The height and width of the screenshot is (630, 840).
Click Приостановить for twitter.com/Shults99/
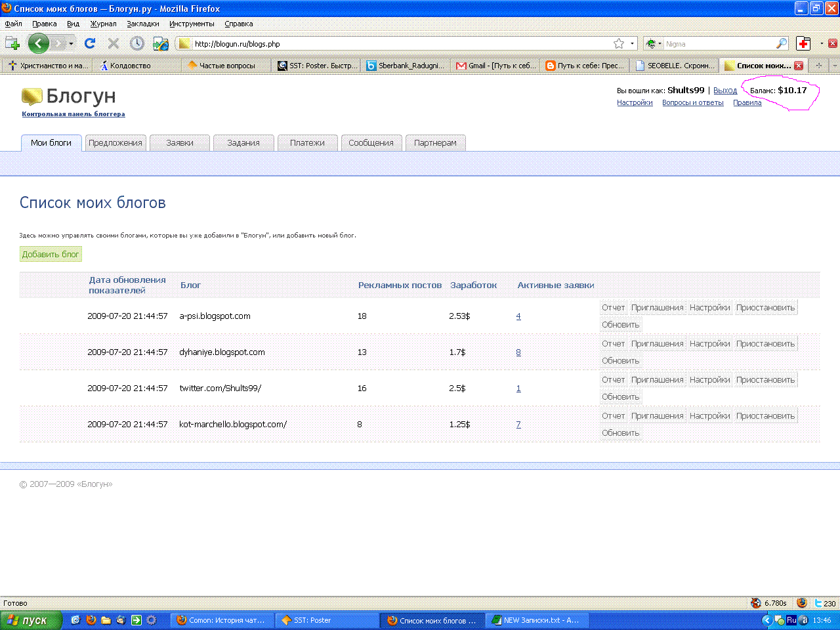click(766, 380)
